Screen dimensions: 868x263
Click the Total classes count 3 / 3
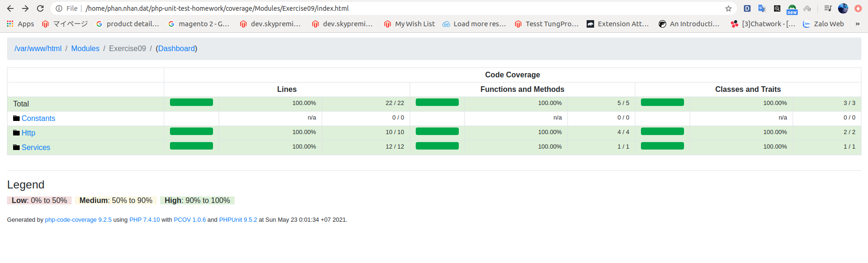[849, 103]
